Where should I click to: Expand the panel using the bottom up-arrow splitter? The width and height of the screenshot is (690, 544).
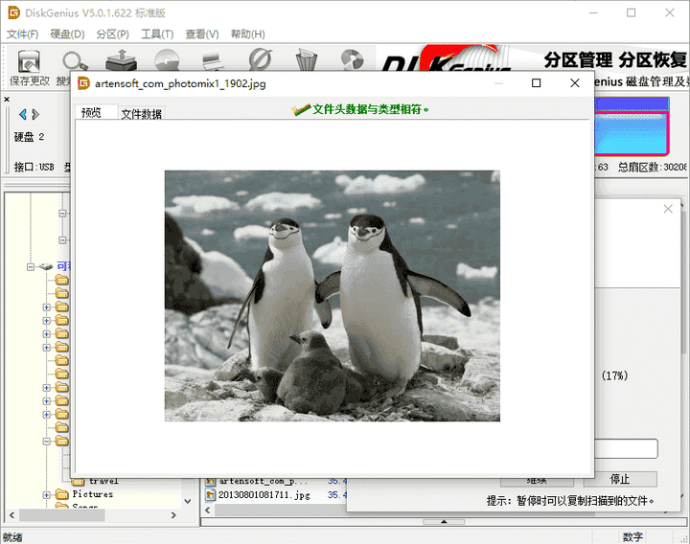point(444,522)
